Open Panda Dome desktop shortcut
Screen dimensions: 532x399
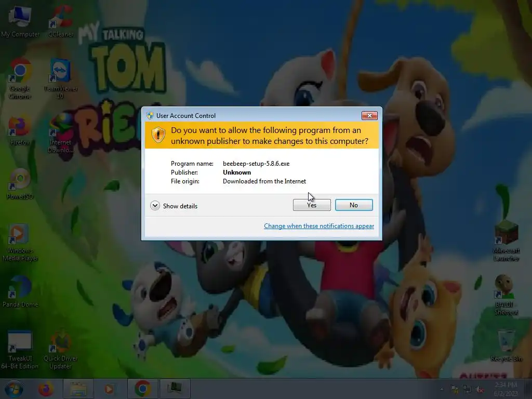(20, 292)
